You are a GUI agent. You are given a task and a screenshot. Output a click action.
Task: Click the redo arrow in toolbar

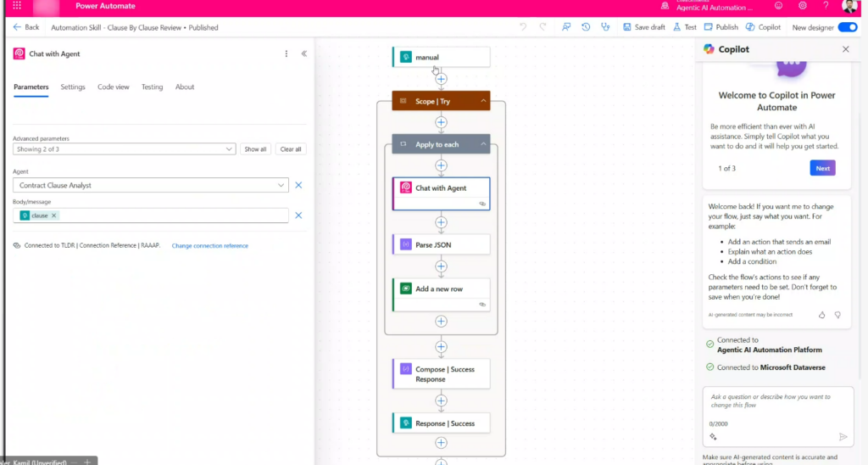point(542,27)
